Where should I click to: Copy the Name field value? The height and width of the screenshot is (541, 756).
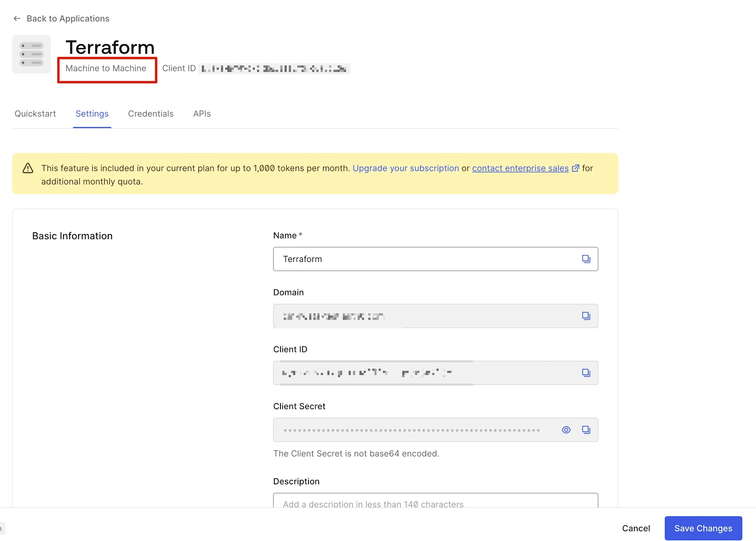586,259
